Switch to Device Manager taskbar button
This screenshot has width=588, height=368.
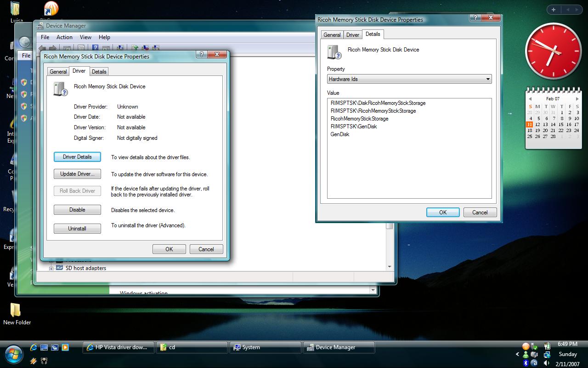(x=339, y=347)
